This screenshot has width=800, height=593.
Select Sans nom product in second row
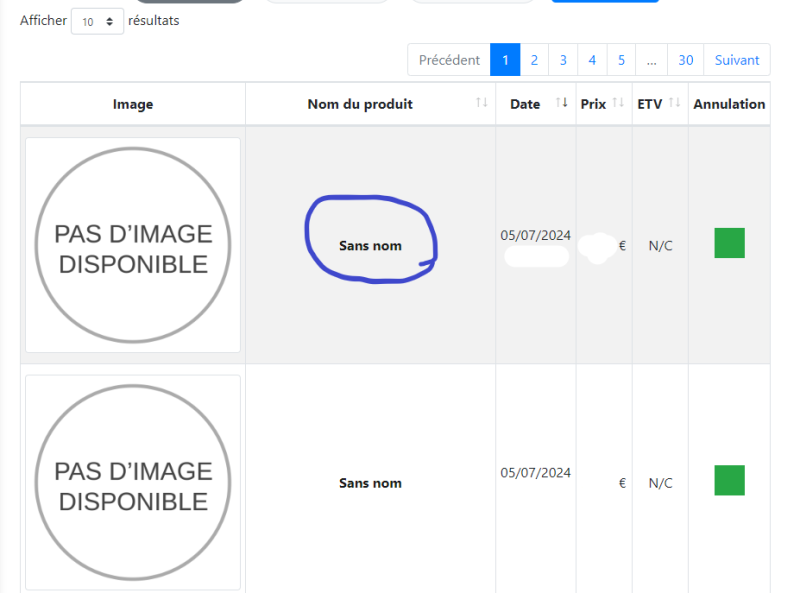(370, 483)
